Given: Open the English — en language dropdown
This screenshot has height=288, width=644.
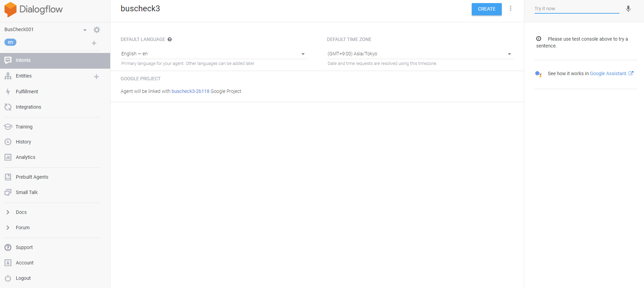Looking at the screenshot, I should pos(214,54).
